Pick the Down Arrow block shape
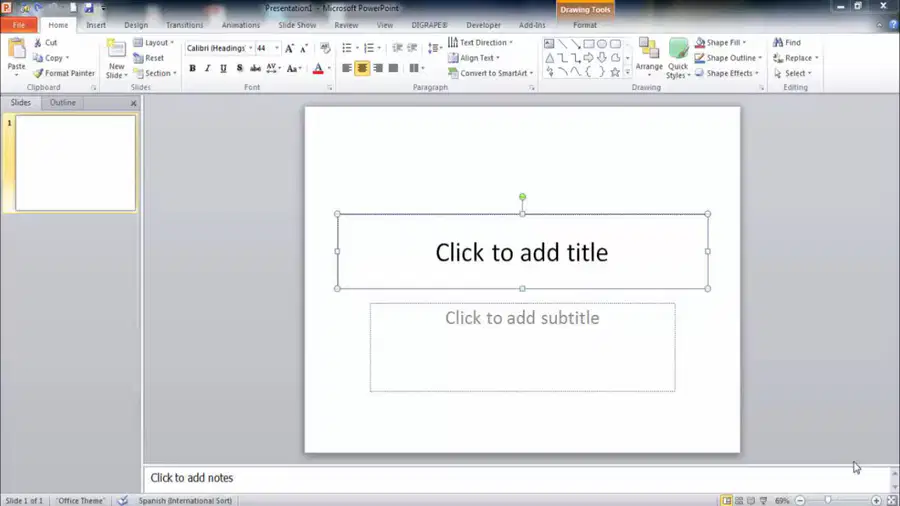The width and height of the screenshot is (900, 506). click(x=602, y=58)
